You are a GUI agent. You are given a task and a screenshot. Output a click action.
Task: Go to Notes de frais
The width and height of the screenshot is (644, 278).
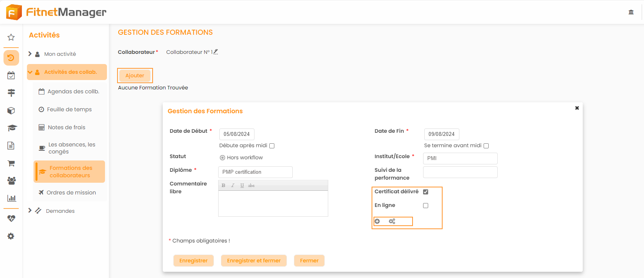tap(66, 127)
